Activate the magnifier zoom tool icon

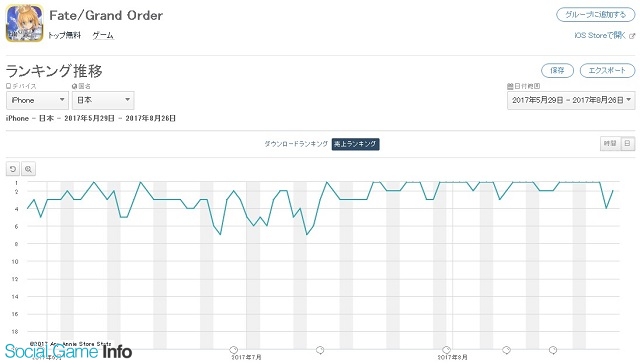[28, 169]
